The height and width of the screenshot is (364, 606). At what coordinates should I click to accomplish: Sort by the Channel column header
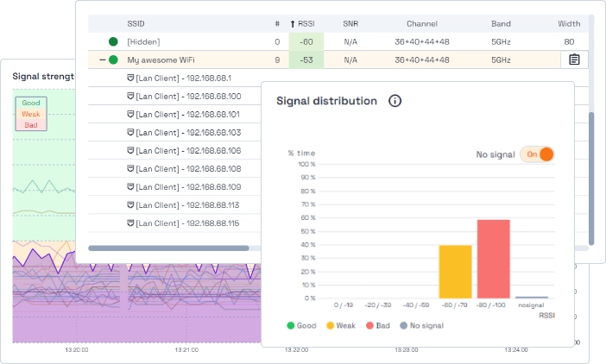421,24
